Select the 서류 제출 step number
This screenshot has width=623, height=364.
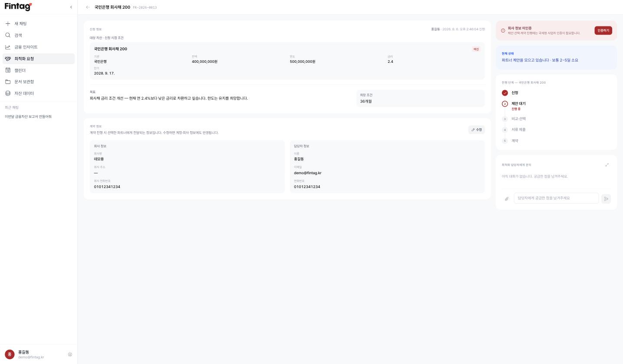pyautogui.click(x=505, y=130)
